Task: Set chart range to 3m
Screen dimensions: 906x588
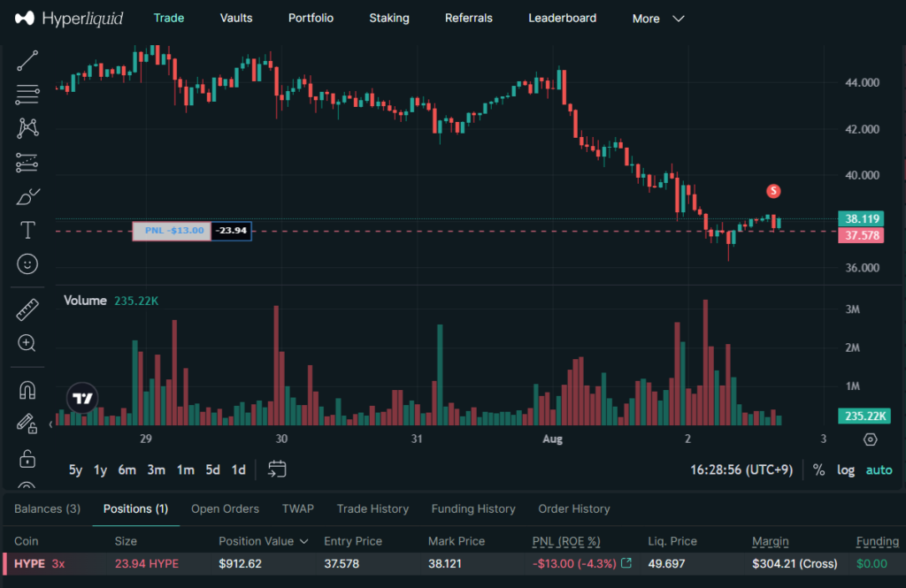Action: click(x=156, y=470)
